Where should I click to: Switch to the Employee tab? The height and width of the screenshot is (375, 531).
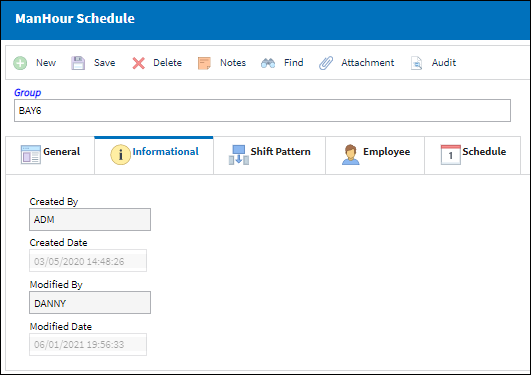pos(375,155)
